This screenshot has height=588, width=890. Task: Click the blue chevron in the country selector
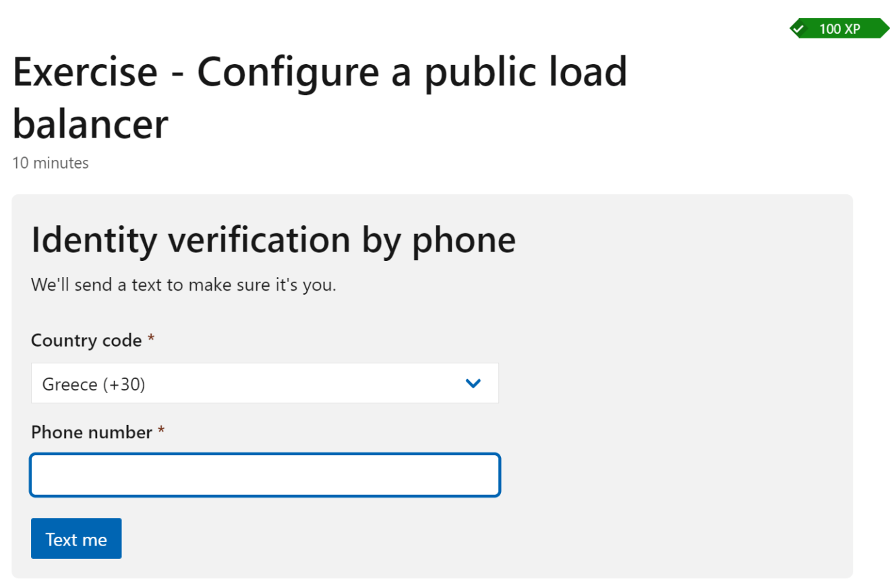click(x=473, y=383)
